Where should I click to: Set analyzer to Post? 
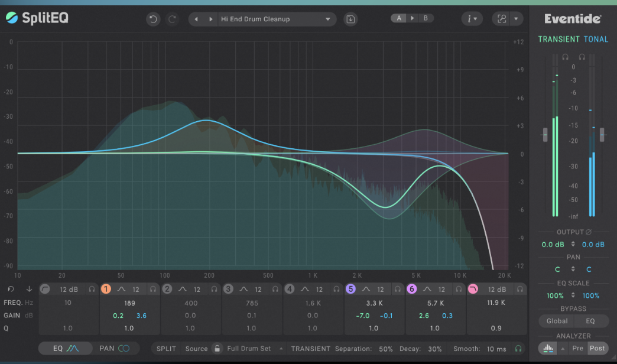[597, 348]
